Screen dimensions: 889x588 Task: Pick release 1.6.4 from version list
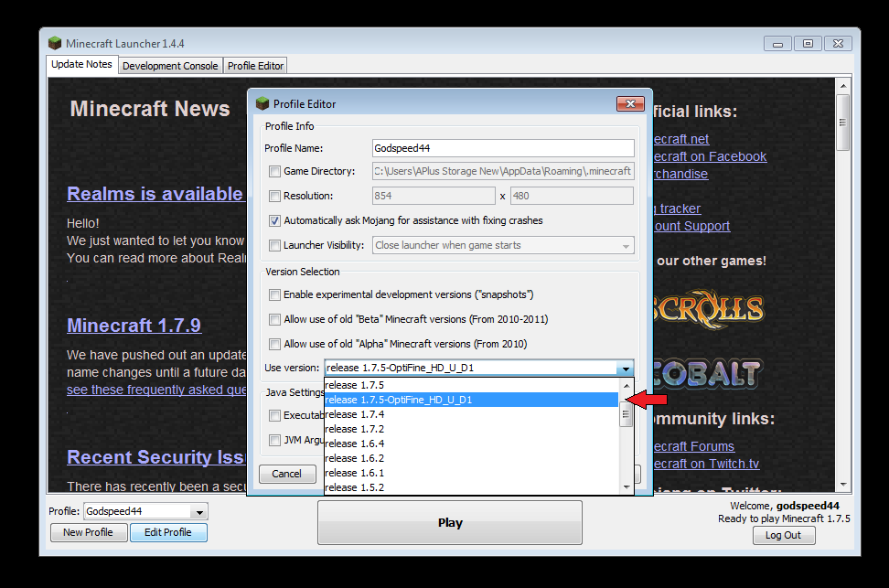point(471,444)
